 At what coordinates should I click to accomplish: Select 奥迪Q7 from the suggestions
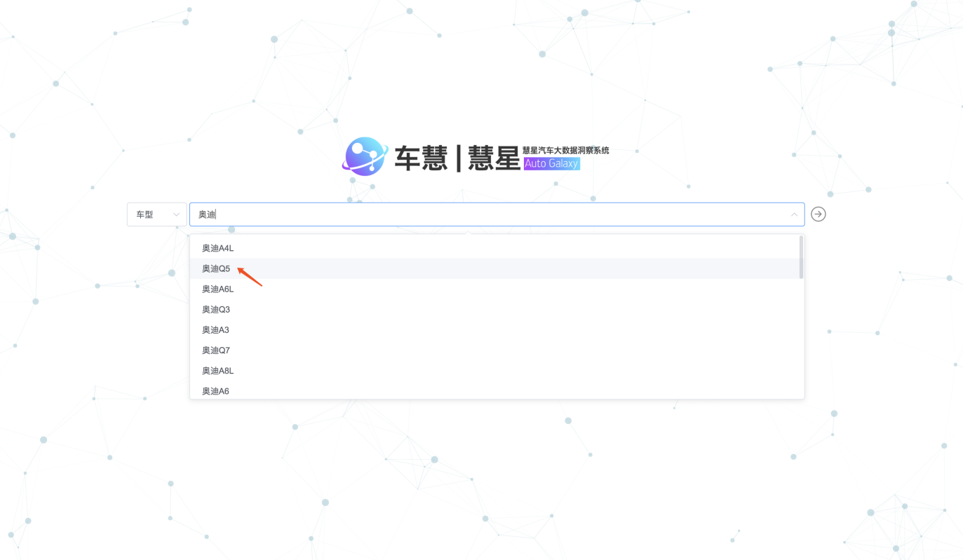497,350
